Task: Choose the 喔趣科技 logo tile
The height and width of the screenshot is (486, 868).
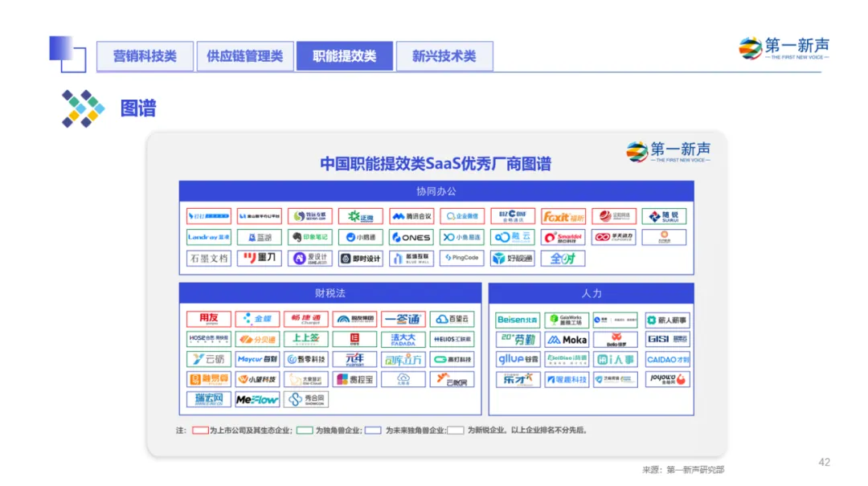Action: tap(567, 379)
